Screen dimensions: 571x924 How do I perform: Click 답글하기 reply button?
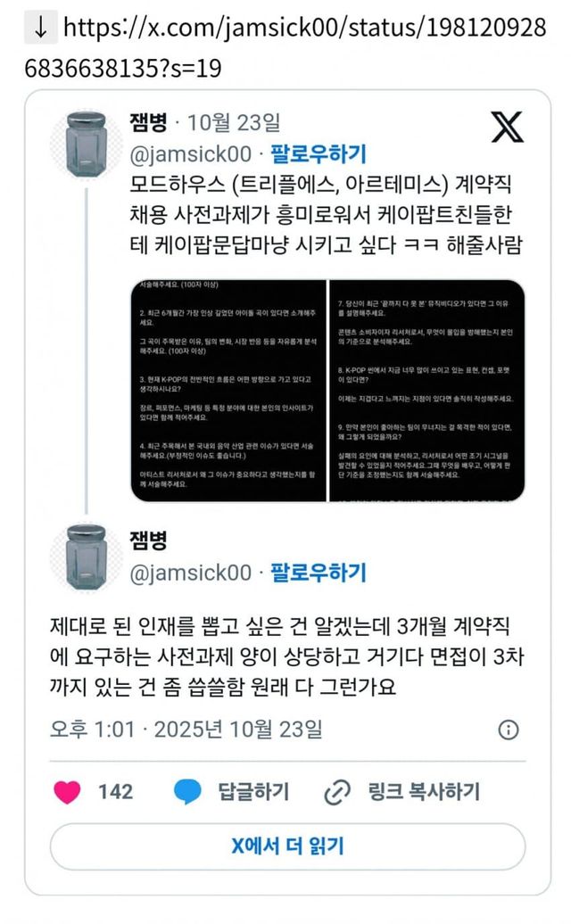[x=253, y=791]
